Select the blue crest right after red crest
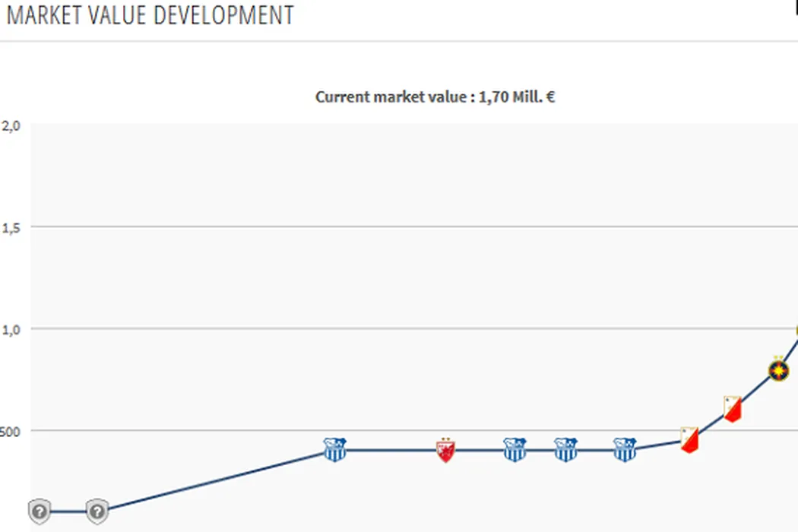Screen dimensions: 798x532 pyautogui.click(x=515, y=449)
